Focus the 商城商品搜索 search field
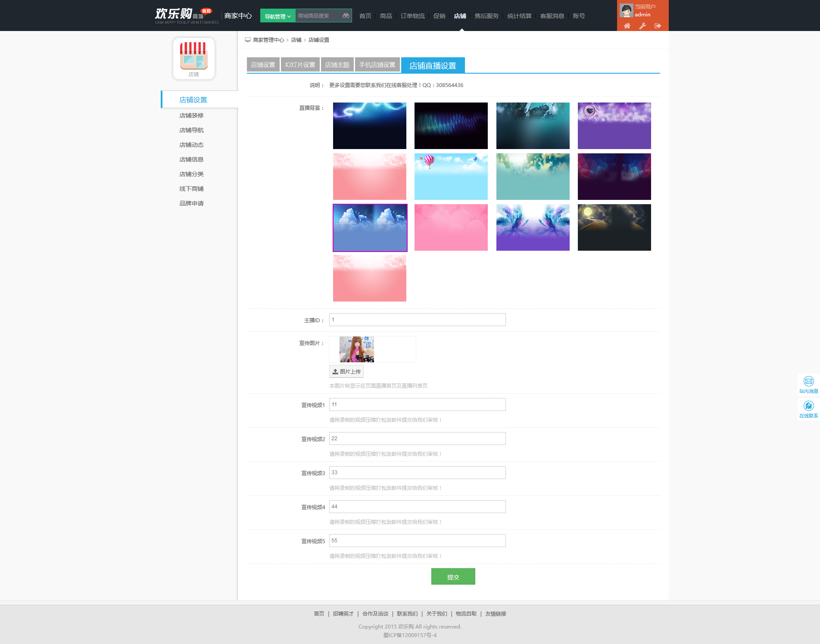The width and height of the screenshot is (820, 644). click(x=319, y=16)
